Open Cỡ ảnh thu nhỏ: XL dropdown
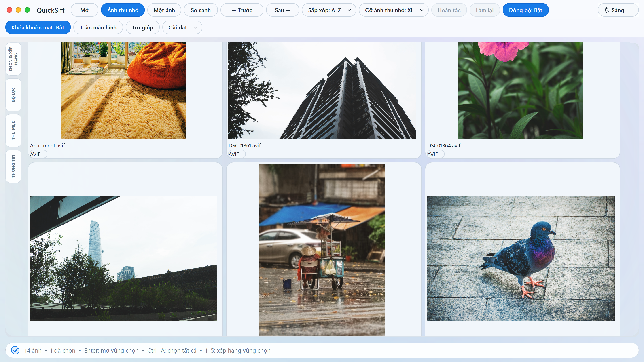 tap(394, 10)
